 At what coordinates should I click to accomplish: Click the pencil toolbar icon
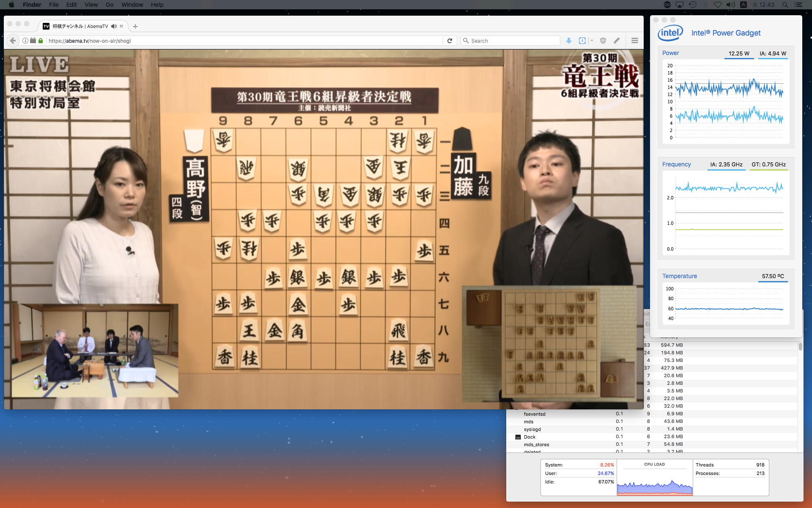(x=617, y=41)
